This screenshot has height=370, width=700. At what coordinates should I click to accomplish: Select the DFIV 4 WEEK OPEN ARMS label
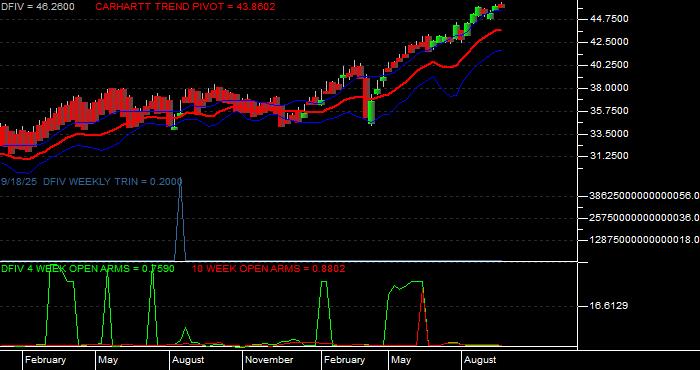88,269
